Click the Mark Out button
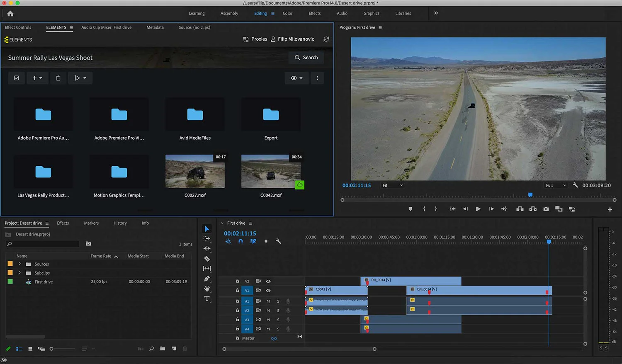This screenshot has width=622, height=364. 436,209
